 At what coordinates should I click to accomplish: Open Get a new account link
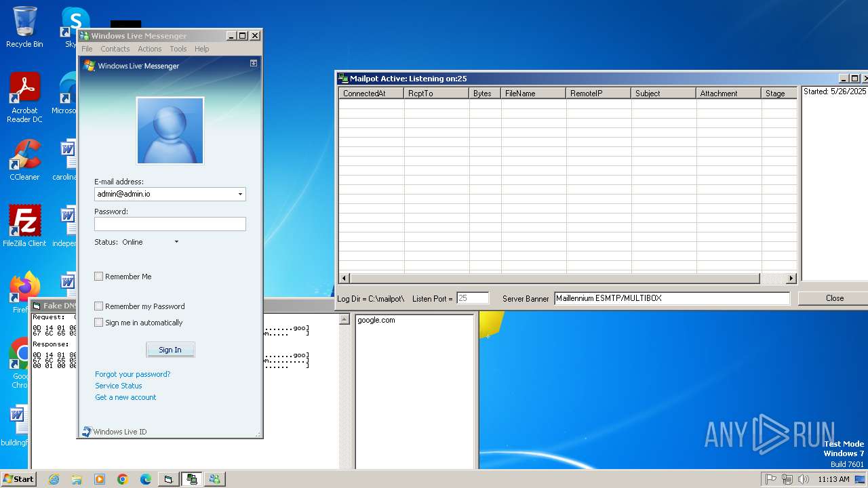pyautogui.click(x=125, y=397)
